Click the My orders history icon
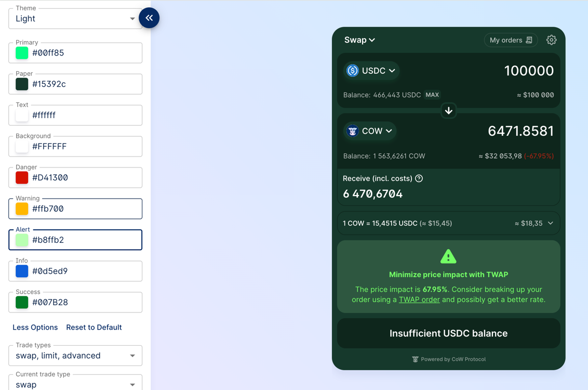This screenshot has width=588, height=390. point(529,40)
